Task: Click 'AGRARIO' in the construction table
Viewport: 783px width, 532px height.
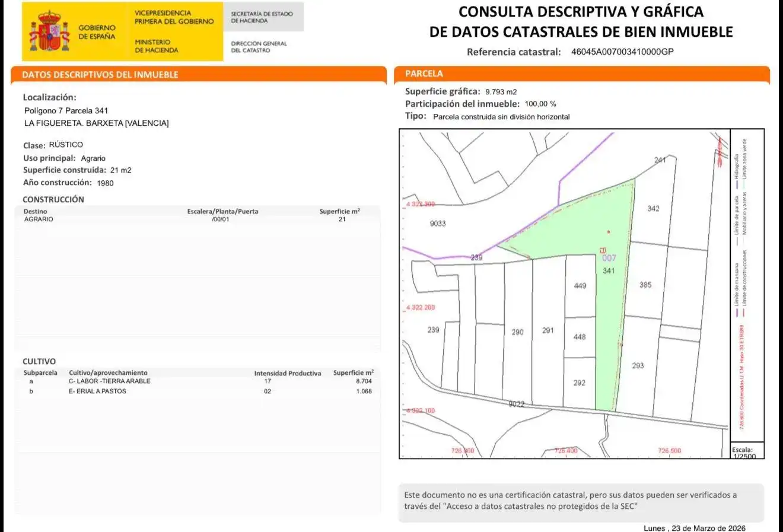Action: 39,219
